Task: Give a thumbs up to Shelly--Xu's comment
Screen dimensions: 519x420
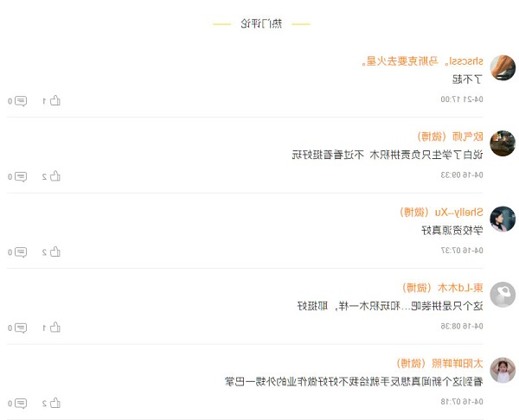Action: [x=55, y=251]
